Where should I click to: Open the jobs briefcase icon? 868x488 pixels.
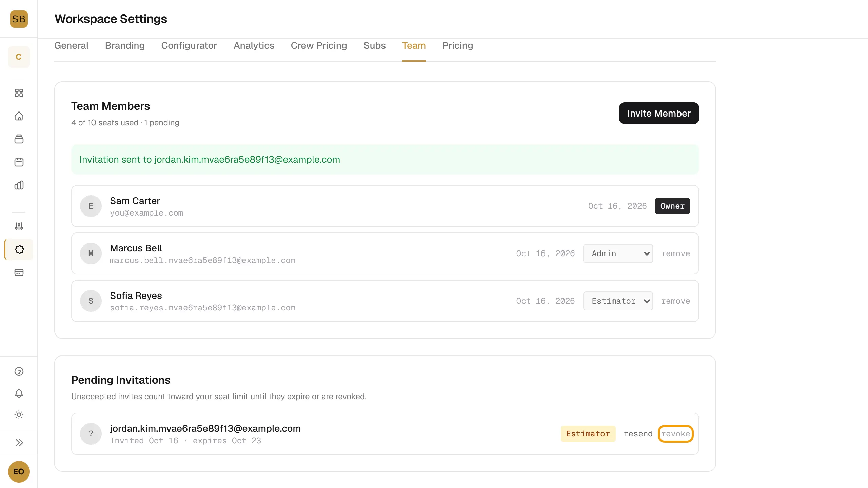coord(19,139)
